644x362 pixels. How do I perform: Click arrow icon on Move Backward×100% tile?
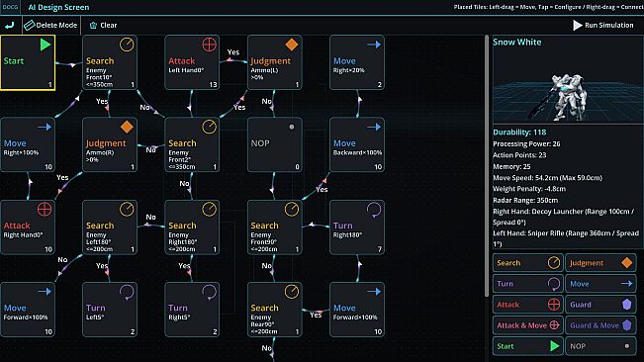tap(374, 127)
